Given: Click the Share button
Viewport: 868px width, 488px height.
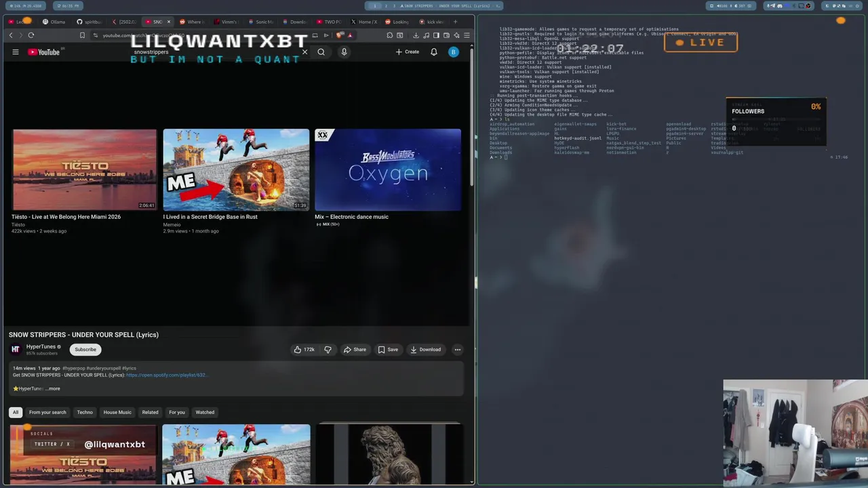Looking at the screenshot, I should click(355, 350).
